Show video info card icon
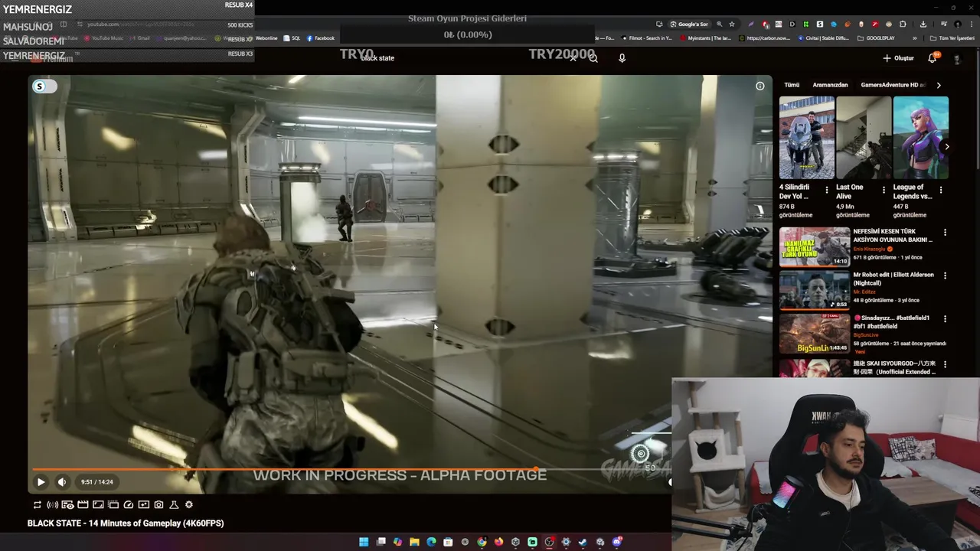980x551 pixels. (760, 86)
